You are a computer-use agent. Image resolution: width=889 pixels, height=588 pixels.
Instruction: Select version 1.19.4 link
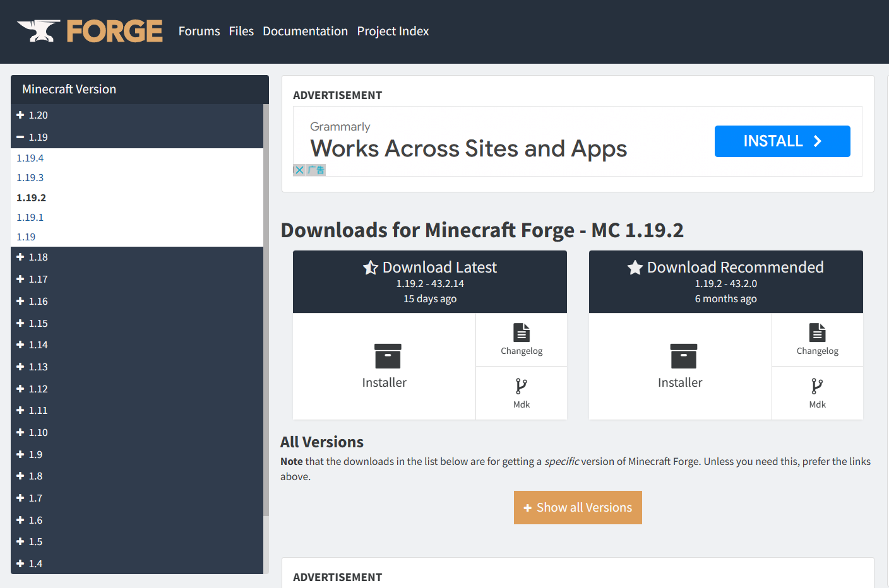30,158
